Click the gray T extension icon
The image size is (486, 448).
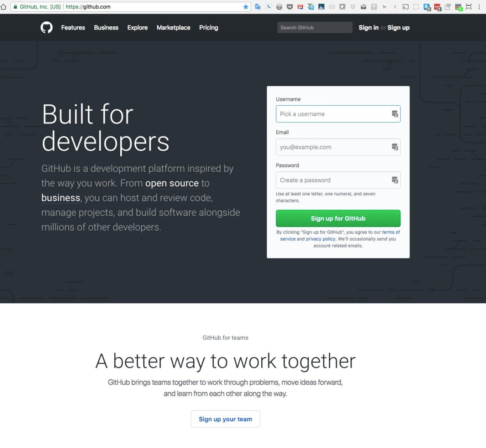pyautogui.click(x=374, y=7)
